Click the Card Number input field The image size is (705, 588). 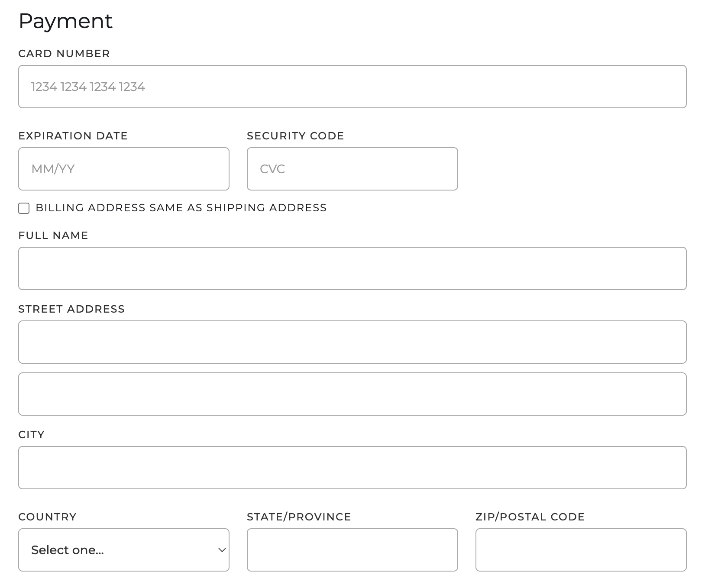point(352,87)
